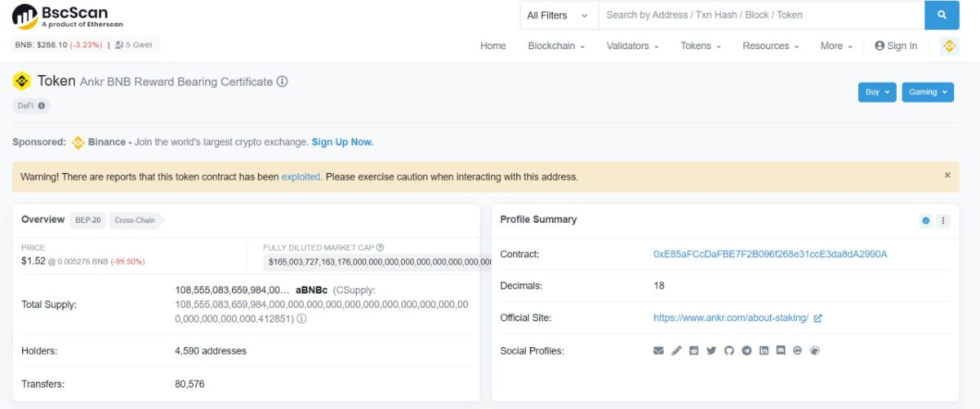Image resolution: width=980 pixels, height=409 pixels.
Task: Click the BNB chain logo in navbar
Action: pyautogui.click(x=949, y=46)
